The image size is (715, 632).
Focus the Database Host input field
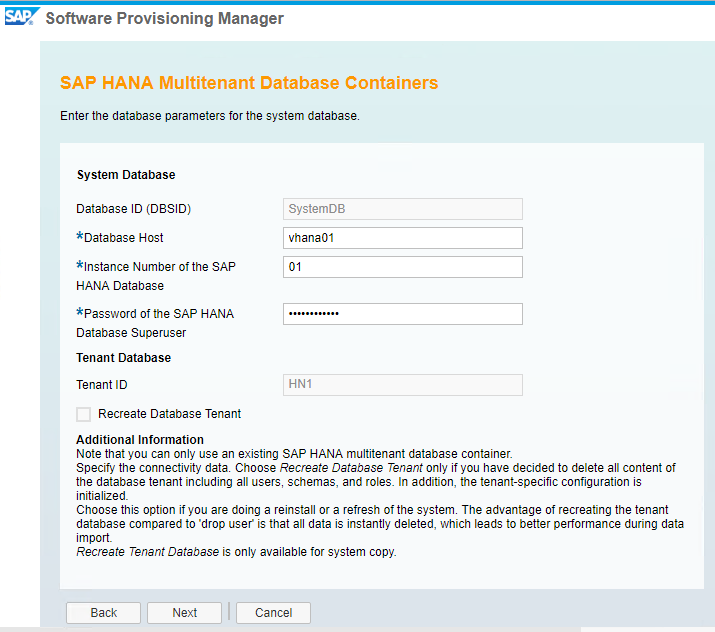[403, 238]
